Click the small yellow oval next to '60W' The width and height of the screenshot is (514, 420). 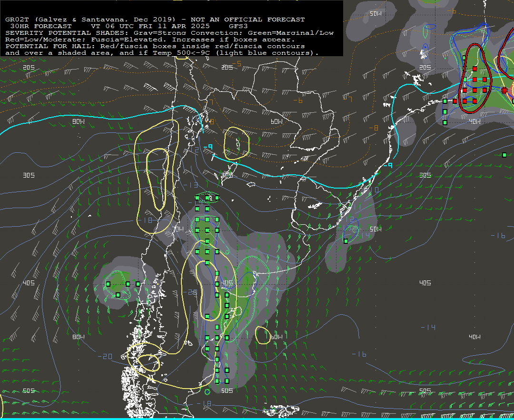point(263,335)
